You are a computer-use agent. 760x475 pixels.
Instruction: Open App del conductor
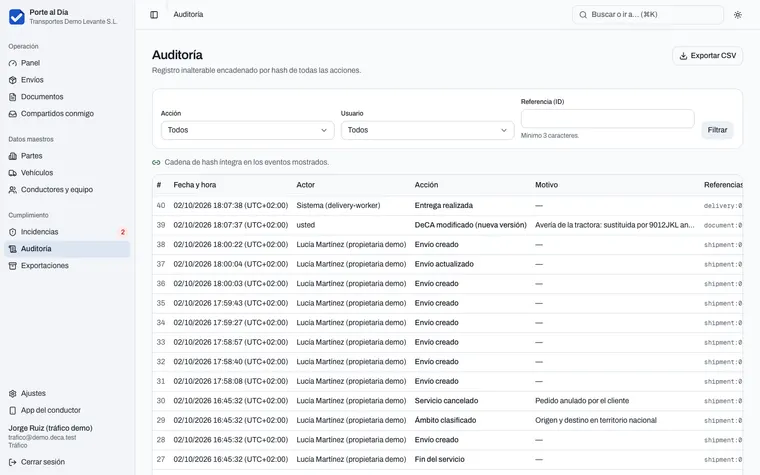click(67, 411)
